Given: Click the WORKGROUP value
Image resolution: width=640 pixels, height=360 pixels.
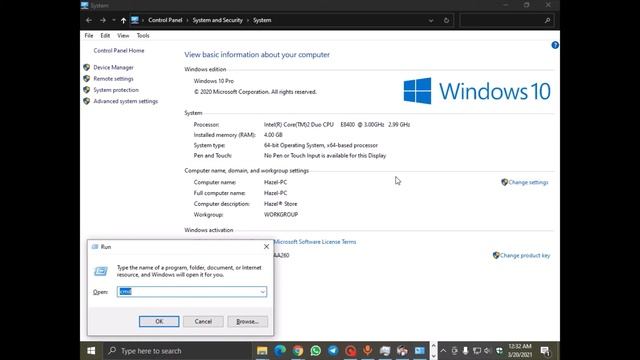Looking at the screenshot, I should (281, 214).
